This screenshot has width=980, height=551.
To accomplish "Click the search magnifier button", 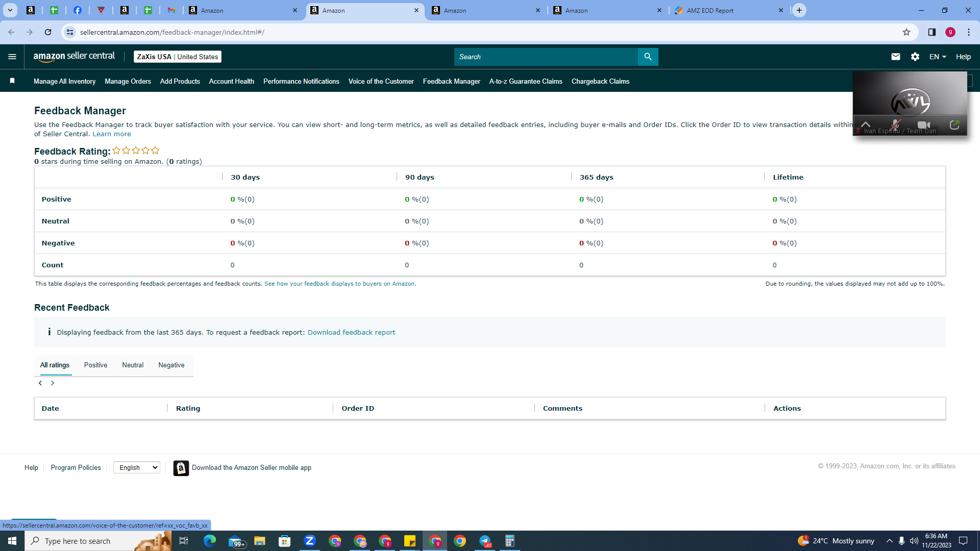I will pyautogui.click(x=648, y=57).
